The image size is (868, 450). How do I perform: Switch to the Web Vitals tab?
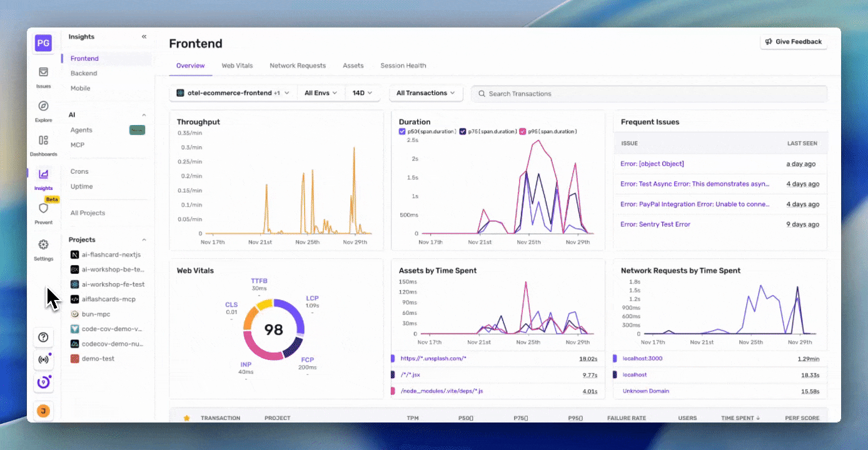pos(237,65)
